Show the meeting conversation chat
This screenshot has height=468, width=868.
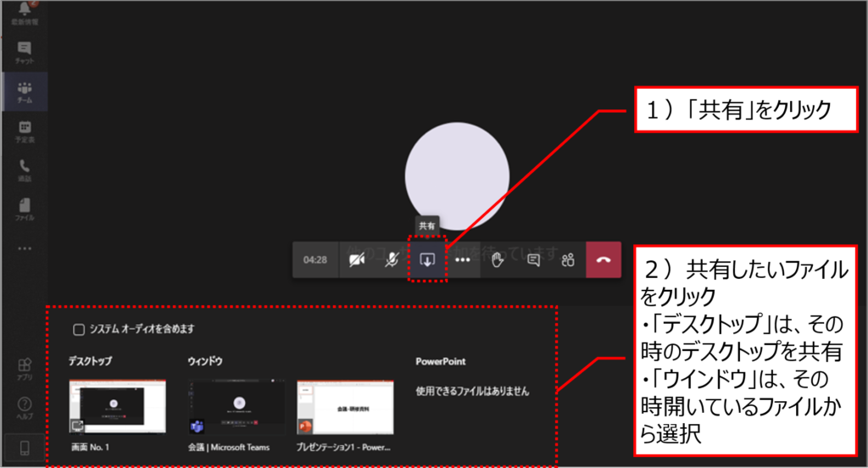click(533, 259)
